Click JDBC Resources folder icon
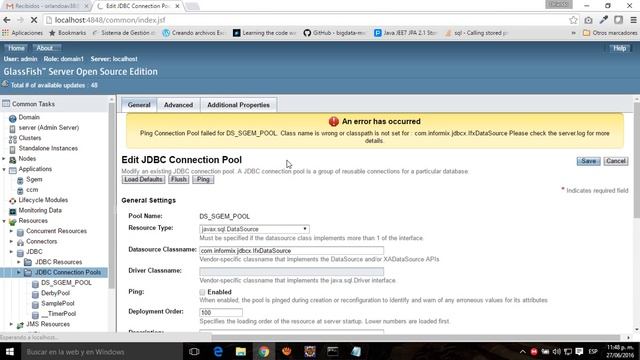 [28, 262]
